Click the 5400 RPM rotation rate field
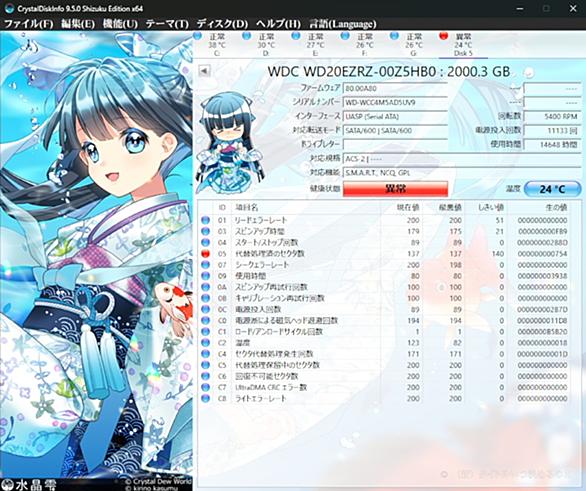 pos(552,117)
